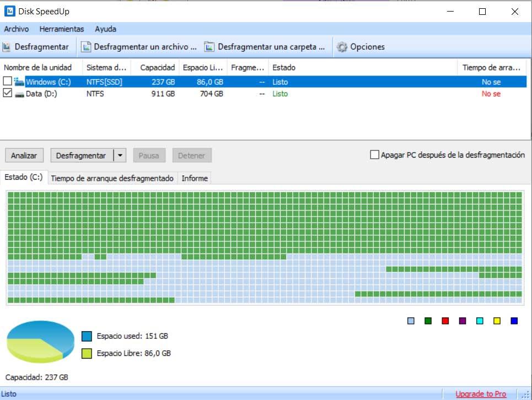Click the Windows (C:) drive icon

tap(19, 82)
